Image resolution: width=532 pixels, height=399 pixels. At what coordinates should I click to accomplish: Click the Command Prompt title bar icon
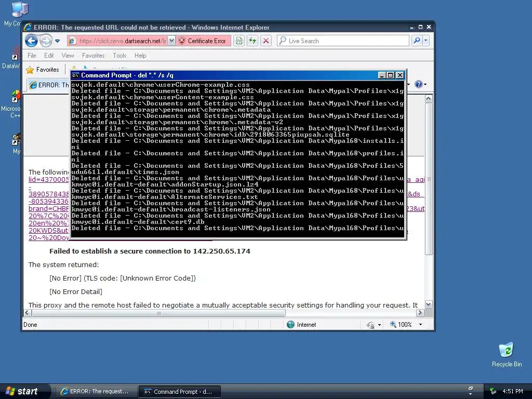76,75
